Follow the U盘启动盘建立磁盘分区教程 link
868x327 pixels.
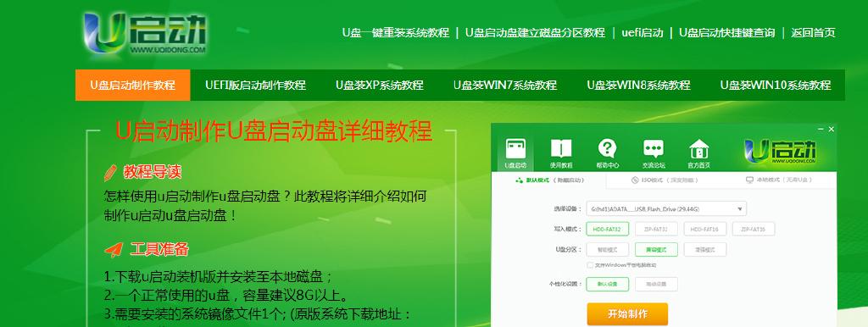tap(535, 33)
